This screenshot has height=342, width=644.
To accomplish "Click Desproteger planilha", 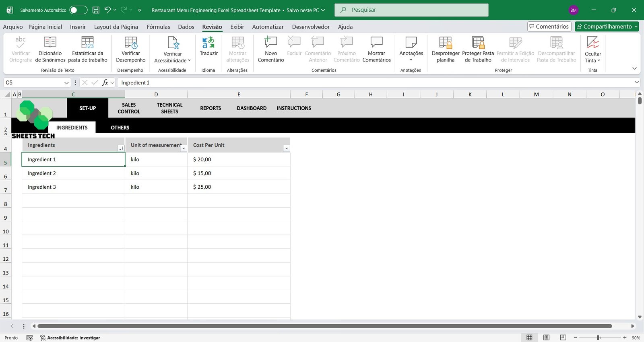I will click(x=445, y=49).
